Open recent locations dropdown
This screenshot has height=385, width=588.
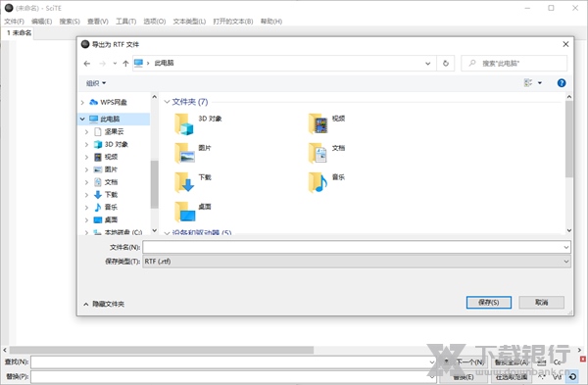pyautogui.click(x=115, y=64)
